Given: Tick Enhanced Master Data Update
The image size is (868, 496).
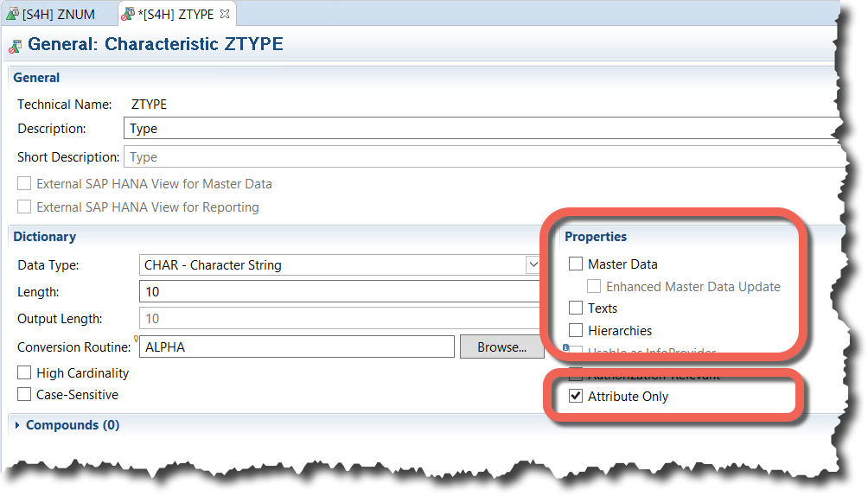Looking at the screenshot, I should click(594, 286).
